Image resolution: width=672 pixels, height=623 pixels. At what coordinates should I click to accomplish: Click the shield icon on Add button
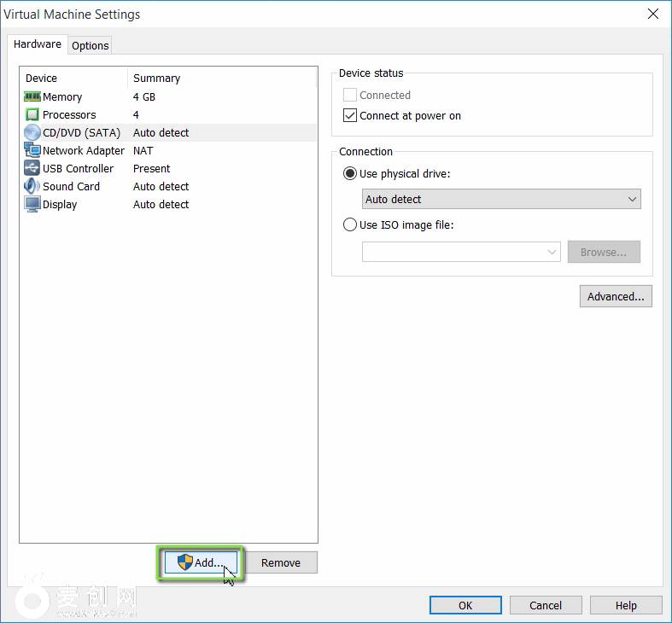(184, 562)
